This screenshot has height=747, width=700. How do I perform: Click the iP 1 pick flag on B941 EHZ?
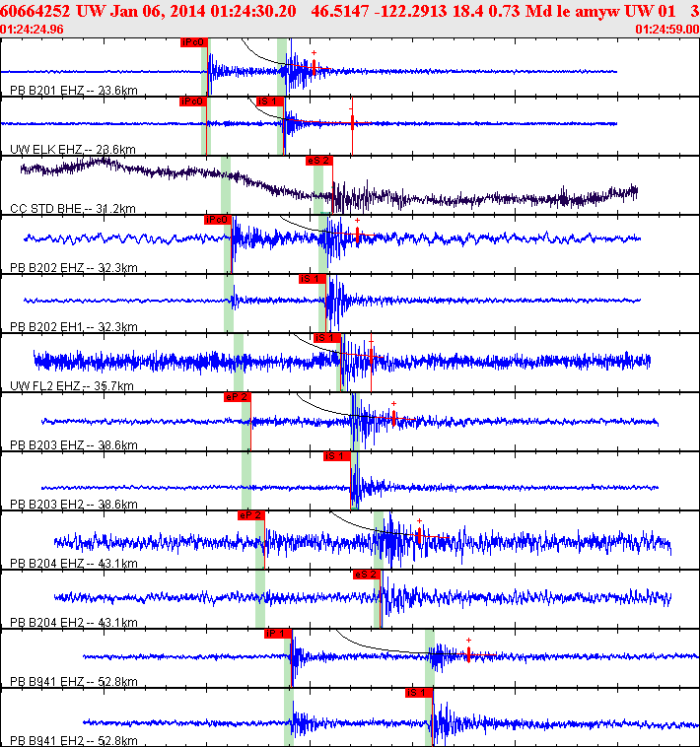pos(278,633)
